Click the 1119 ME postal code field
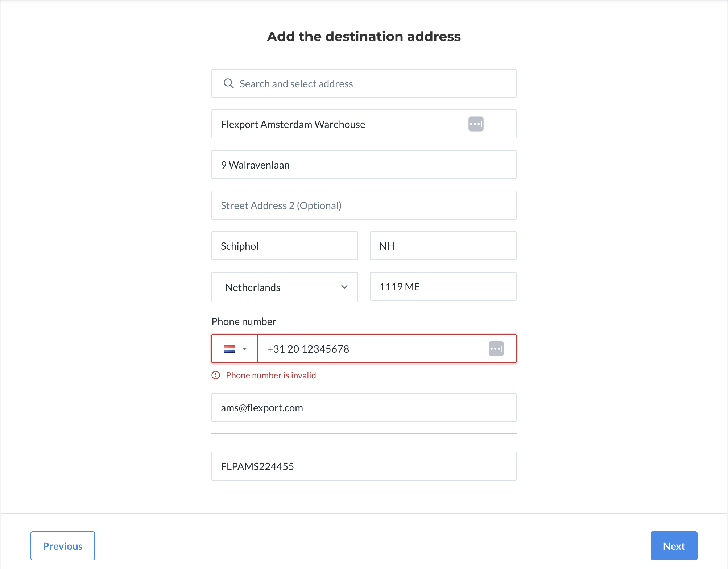 [443, 286]
